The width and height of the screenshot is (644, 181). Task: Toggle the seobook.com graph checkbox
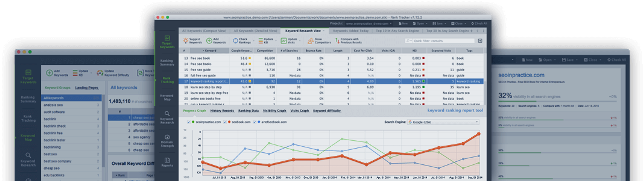225,122
